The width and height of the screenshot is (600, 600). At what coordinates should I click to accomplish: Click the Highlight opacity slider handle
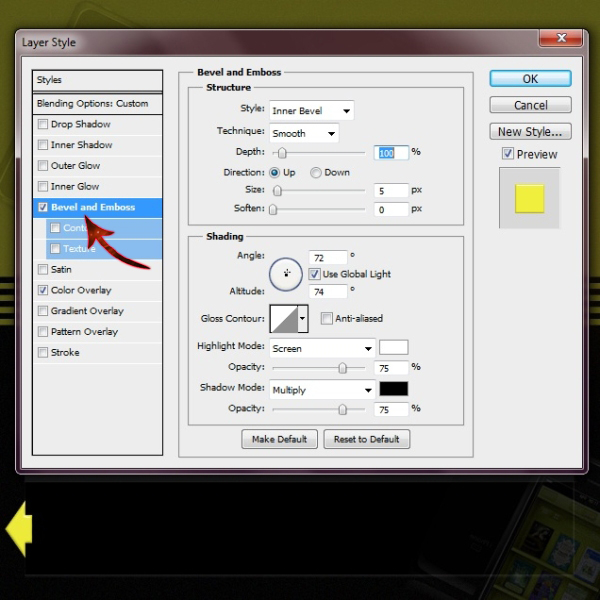click(x=342, y=368)
